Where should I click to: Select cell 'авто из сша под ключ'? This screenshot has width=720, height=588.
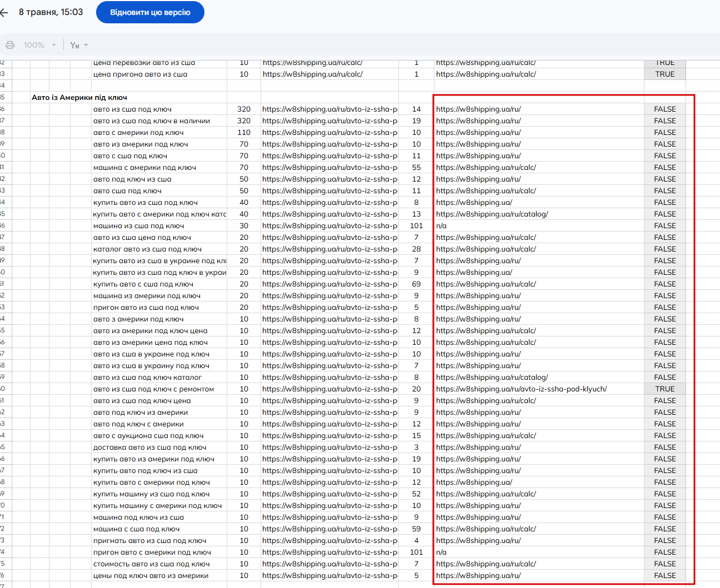[132, 109]
